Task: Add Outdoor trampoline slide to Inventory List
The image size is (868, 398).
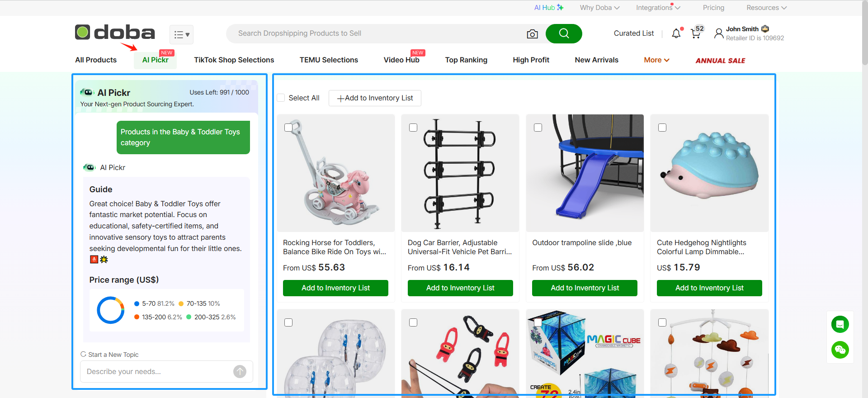Action: point(585,288)
